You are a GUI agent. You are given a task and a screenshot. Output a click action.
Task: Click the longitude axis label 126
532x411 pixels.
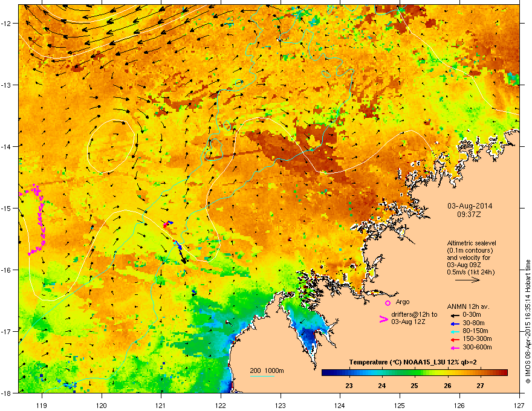(x=459, y=405)
